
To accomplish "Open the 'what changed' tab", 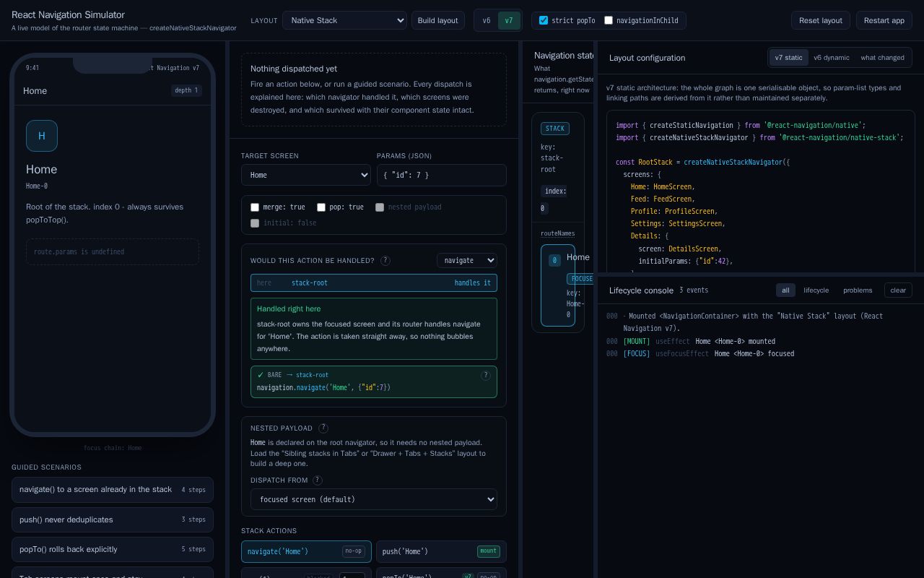I will [x=882, y=58].
